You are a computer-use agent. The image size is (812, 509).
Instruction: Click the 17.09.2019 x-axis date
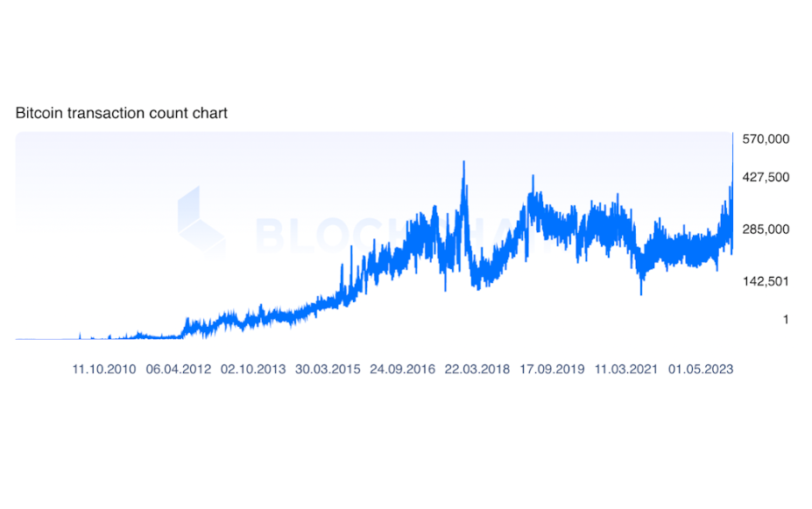pos(552,369)
